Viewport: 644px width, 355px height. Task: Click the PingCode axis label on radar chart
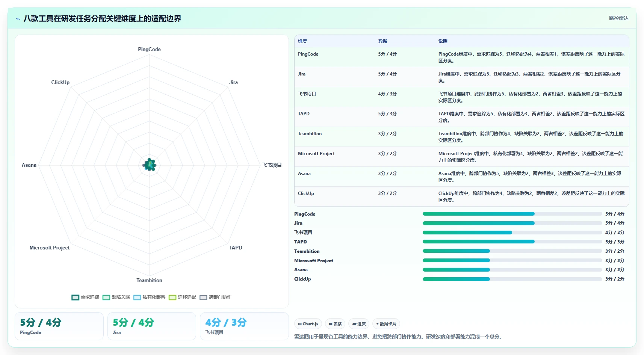coord(149,49)
